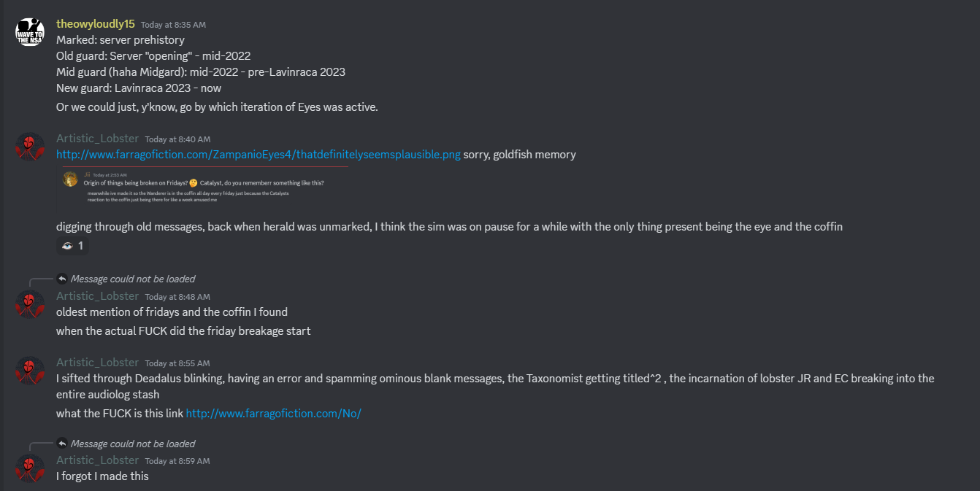Click Artistic_Lobster's avatar on the 8:48 AM message
This screenshot has height=491, width=980.
[x=30, y=304]
